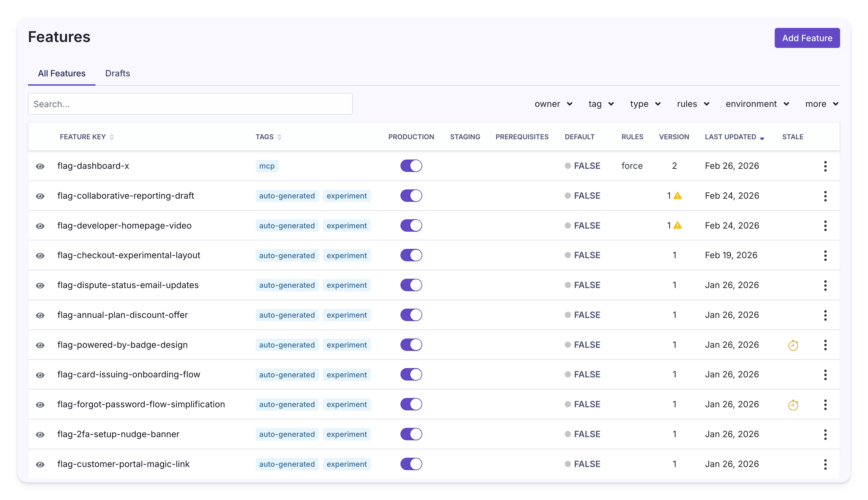Open the three-dot menu for flag-2fa-setup-nudge-banner
Screen dimensions: 868x500
click(825, 434)
